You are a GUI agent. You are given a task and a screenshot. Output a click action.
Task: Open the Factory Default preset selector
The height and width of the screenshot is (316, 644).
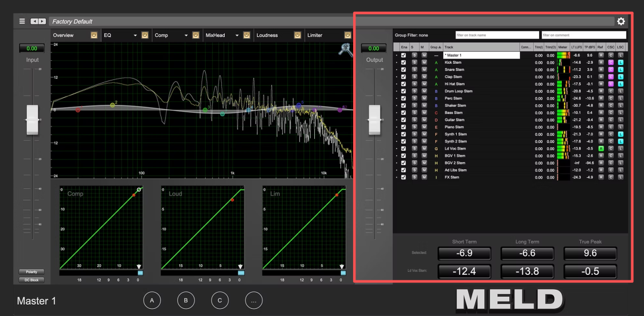point(332,21)
